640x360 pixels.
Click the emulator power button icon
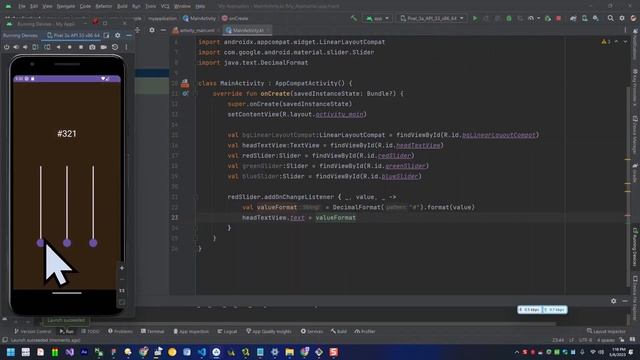[x=6, y=47]
